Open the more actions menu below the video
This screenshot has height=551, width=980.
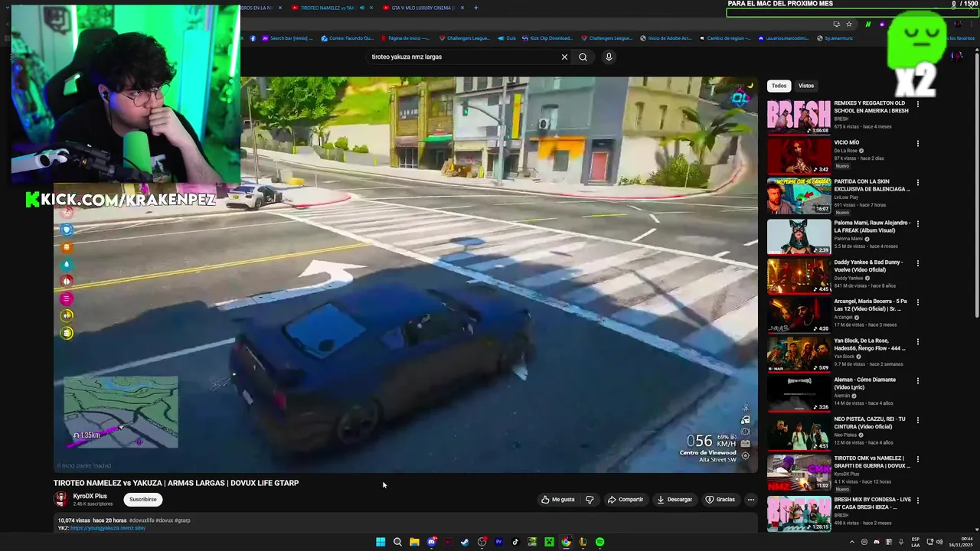click(750, 500)
